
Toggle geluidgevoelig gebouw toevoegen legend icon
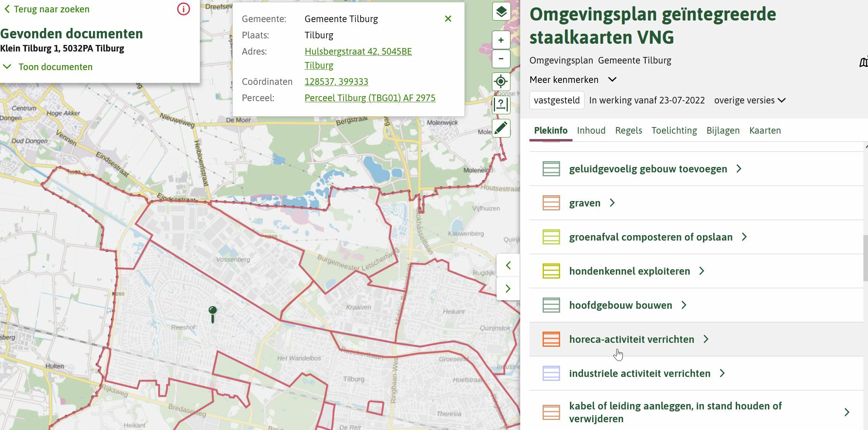(551, 169)
